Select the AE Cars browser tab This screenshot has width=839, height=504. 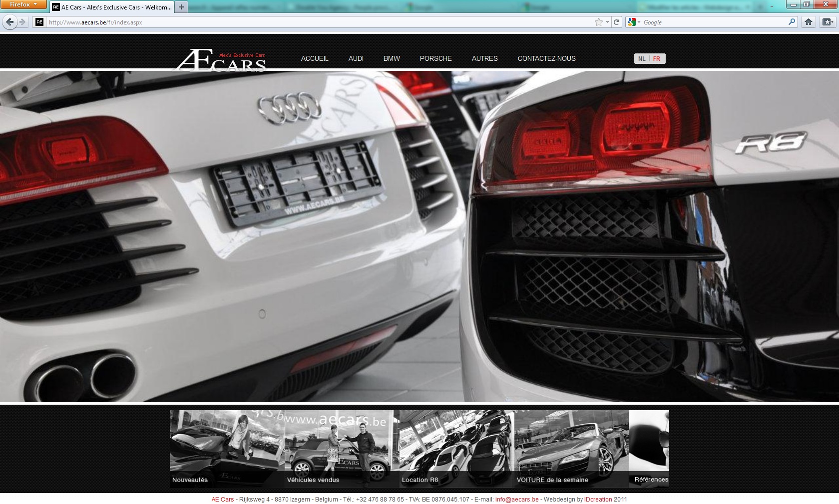[x=112, y=7]
